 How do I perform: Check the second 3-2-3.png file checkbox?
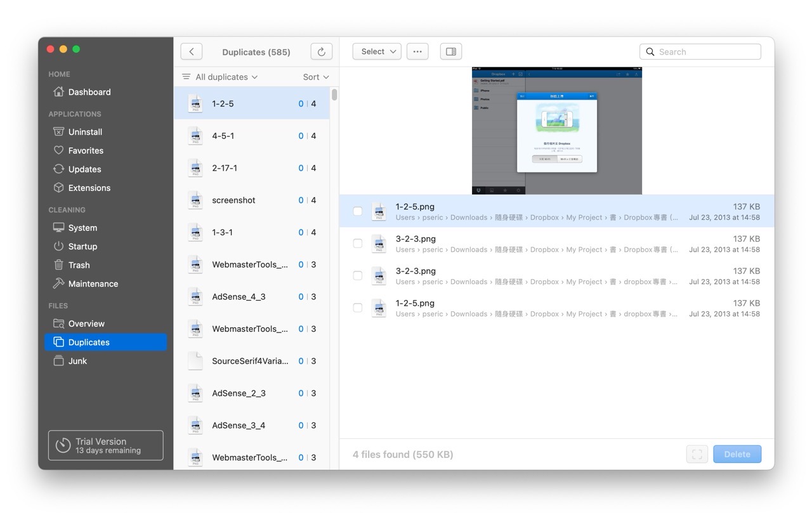[x=358, y=275]
